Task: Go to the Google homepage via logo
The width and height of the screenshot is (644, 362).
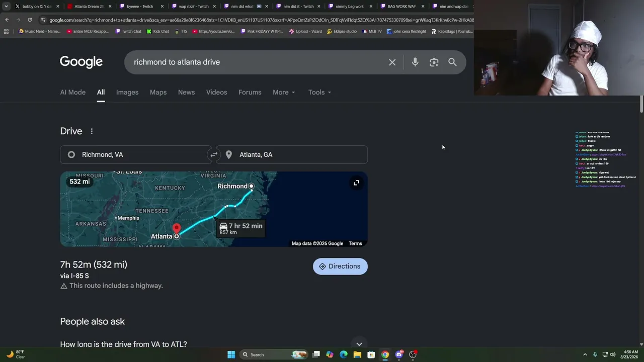Action: tap(81, 62)
